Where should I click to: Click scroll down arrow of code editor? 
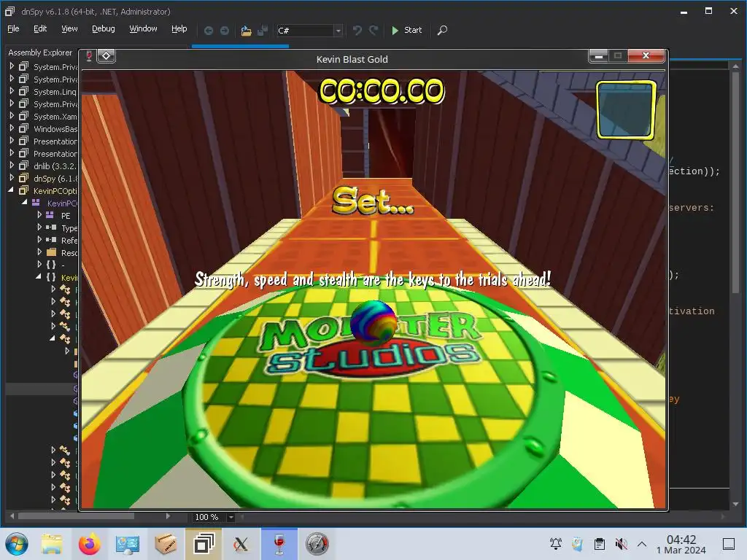tap(735, 504)
